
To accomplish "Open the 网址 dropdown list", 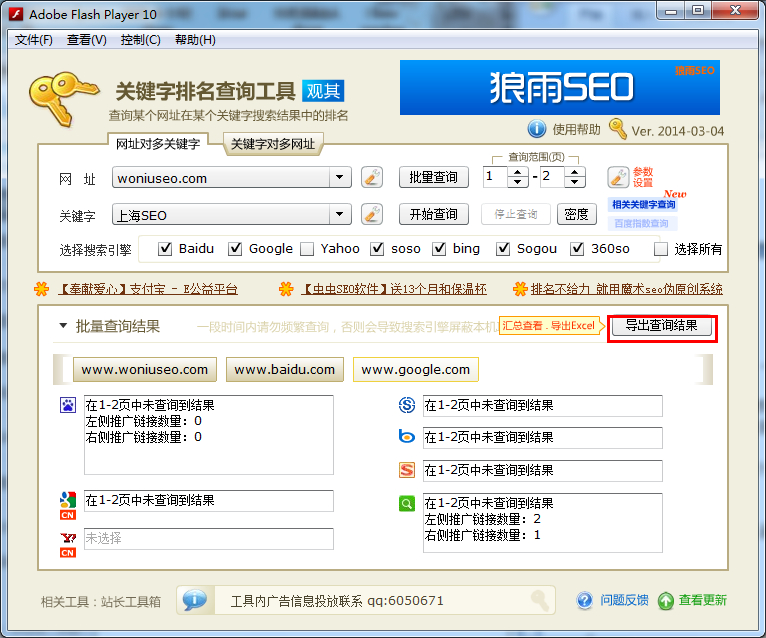I will pyautogui.click(x=340, y=177).
